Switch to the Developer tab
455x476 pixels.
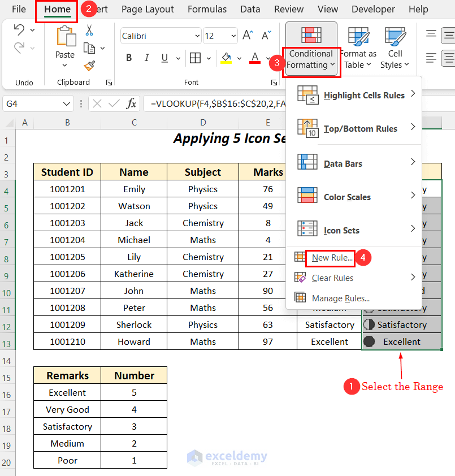pos(373,9)
